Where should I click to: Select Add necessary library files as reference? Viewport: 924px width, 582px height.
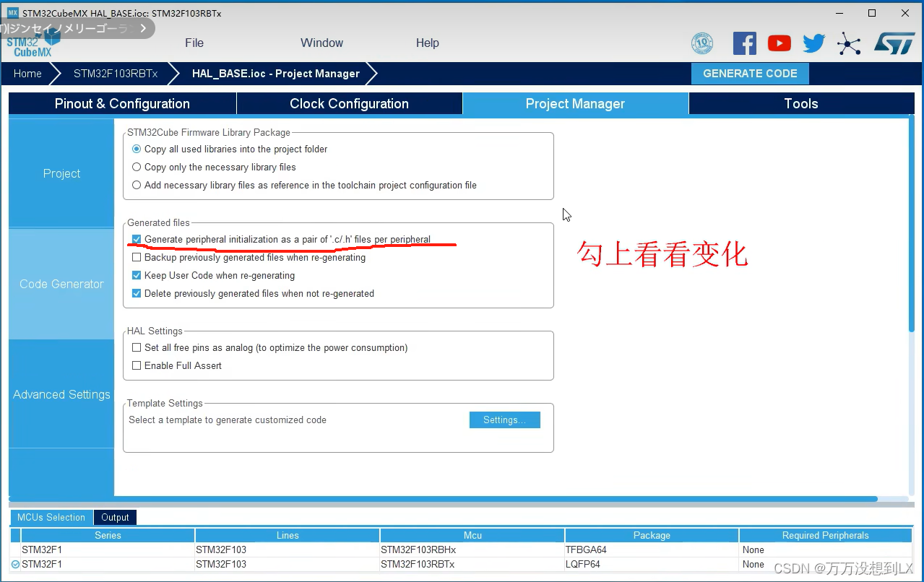(137, 185)
